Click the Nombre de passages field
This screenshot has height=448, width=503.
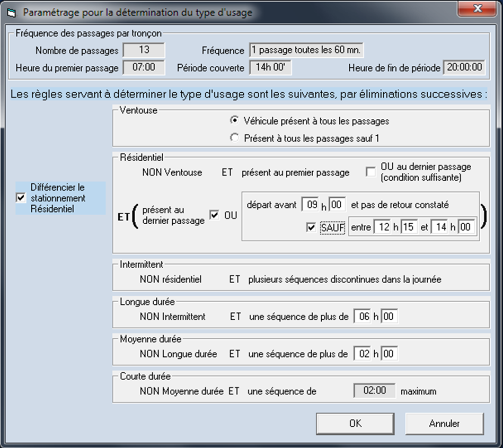[144, 50]
